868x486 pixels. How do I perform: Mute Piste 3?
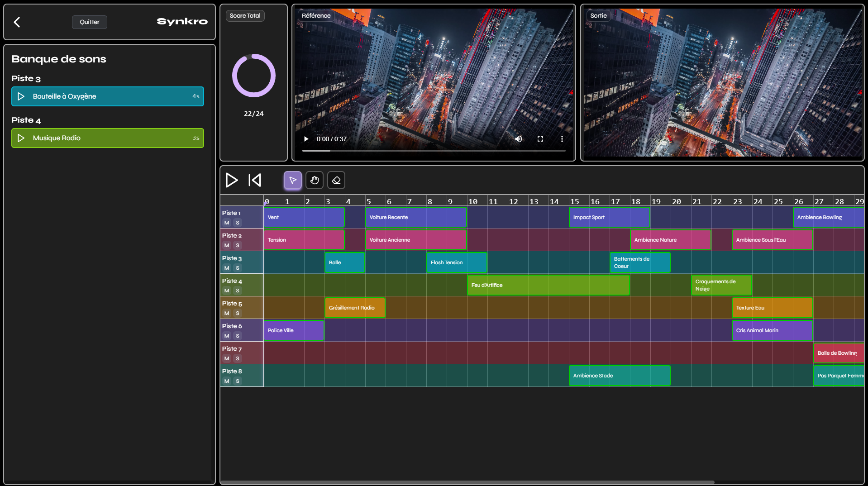(x=227, y=268)
